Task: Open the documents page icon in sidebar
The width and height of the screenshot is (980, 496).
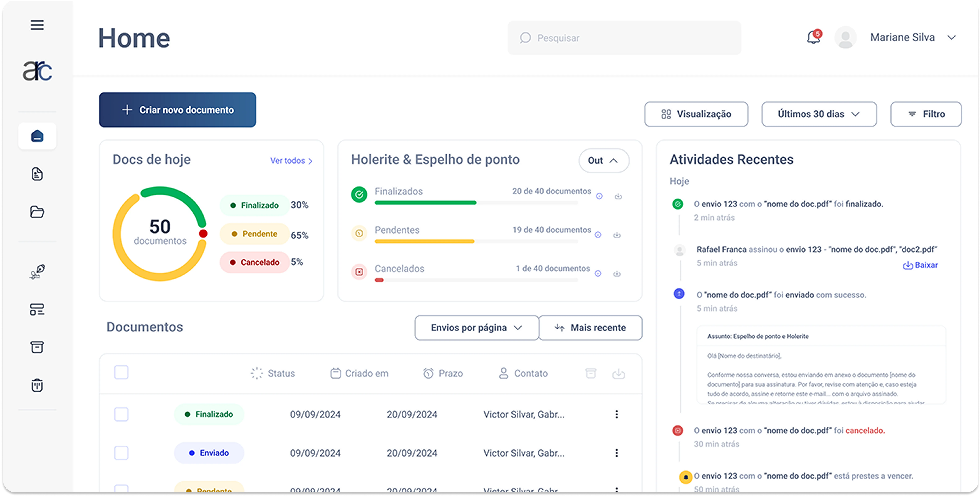Action: [x=37, y=174]
